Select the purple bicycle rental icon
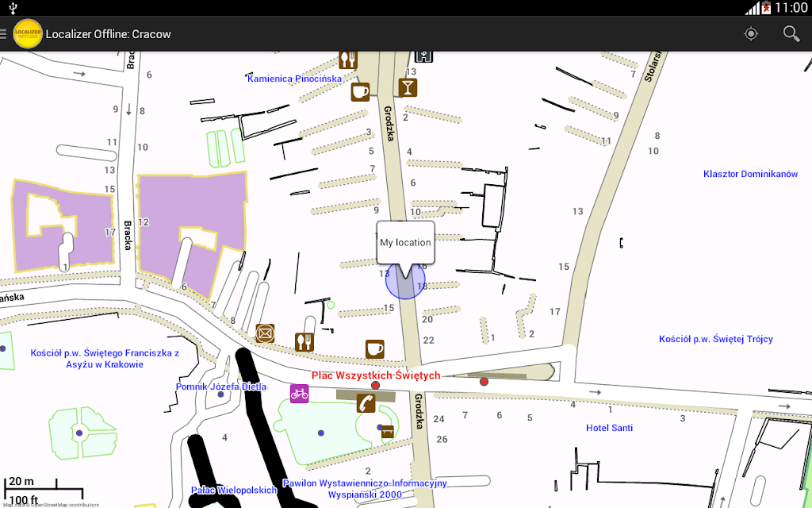Screen dimensions: 812x508 pos(299,394)
